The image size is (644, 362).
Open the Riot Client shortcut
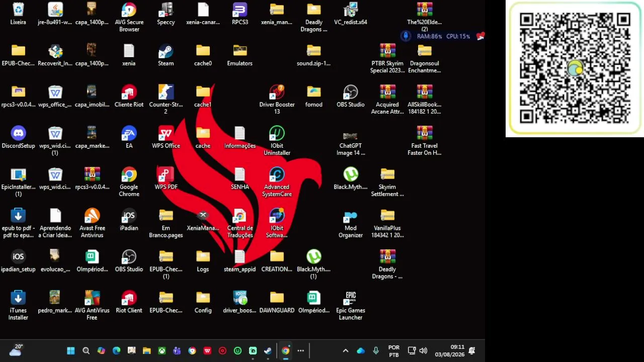click(129, 303)
